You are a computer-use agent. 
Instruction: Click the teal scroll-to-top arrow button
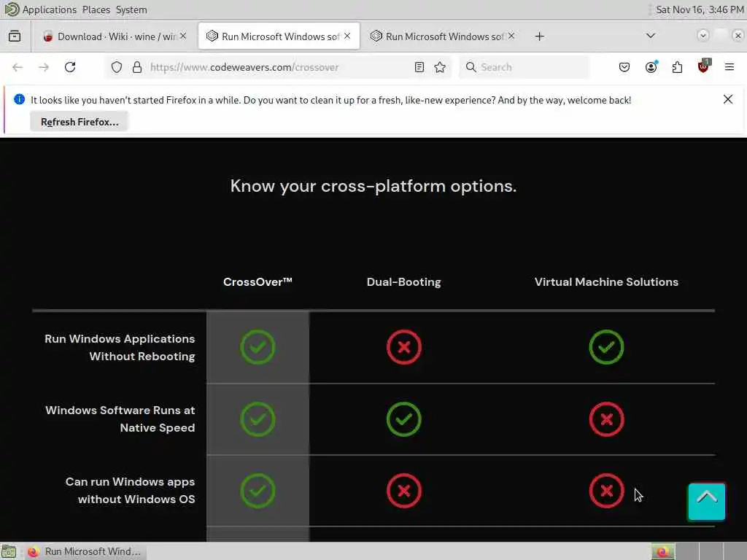click(706, 502)
